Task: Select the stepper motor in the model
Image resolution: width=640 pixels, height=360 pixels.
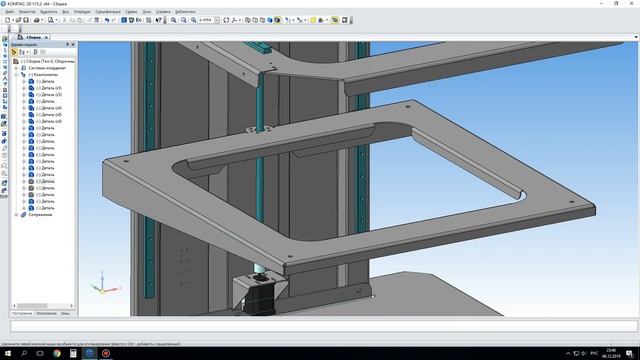Action: pos(260,300)
